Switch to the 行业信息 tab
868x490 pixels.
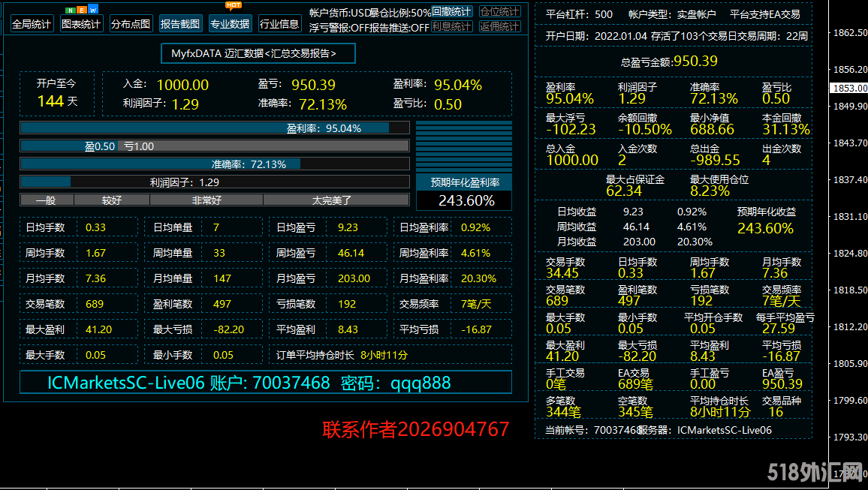coord(279,24)
